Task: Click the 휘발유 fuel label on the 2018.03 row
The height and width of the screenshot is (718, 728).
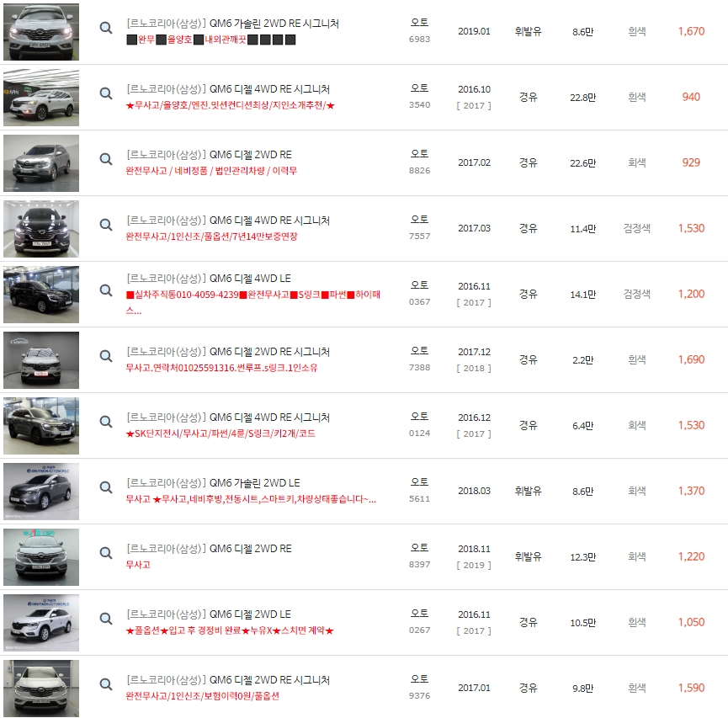Action: (x=529, y=492)
